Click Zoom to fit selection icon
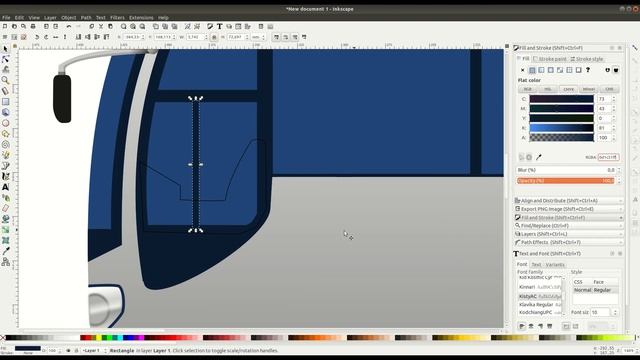The image size is (640, 360). click(x=124, y=27)
